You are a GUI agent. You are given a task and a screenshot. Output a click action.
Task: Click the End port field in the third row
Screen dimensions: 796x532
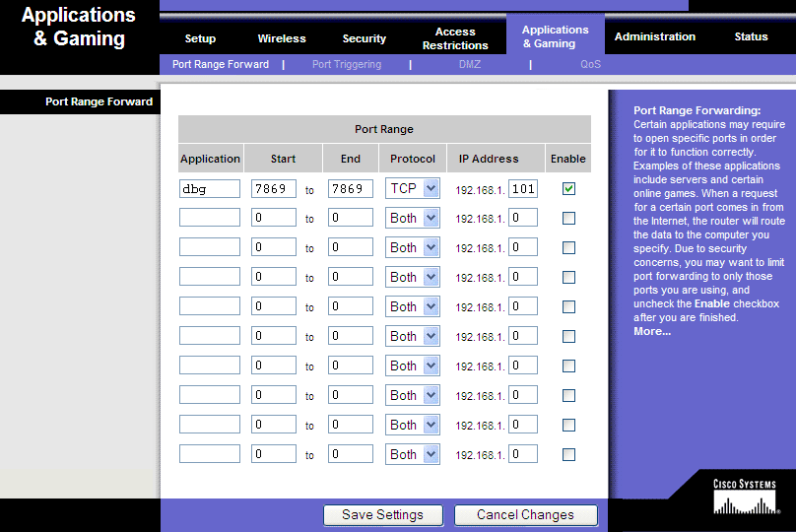(351, 246)
